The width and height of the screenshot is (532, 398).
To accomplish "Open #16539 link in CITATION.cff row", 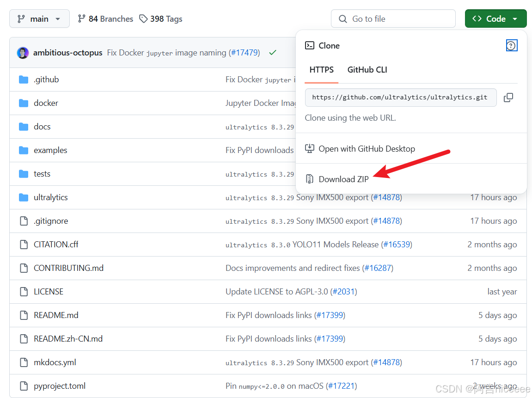I will pyautogui.click(x=397, y=244).
